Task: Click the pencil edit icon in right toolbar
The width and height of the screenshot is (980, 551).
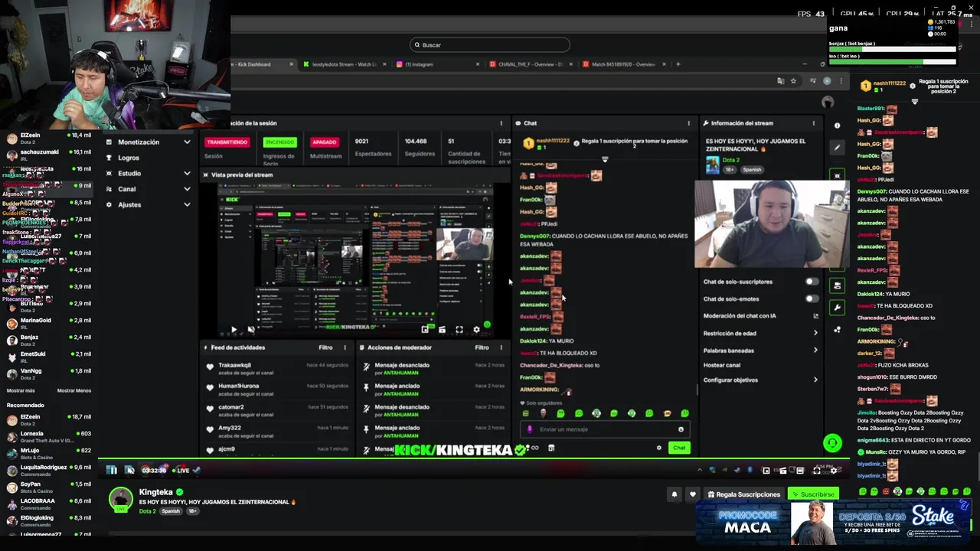Action: [x=838, y=148]
